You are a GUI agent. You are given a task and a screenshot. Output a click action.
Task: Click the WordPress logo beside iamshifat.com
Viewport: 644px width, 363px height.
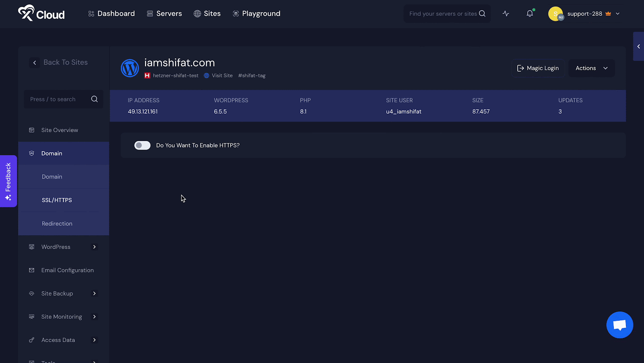[x=130, y=68]
